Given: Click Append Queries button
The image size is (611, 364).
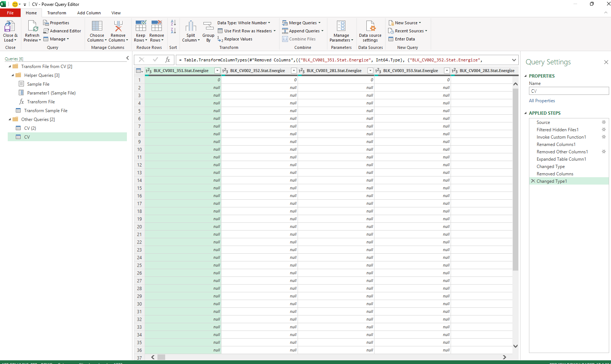Looking at the screenshot, I should pos(303,31).
